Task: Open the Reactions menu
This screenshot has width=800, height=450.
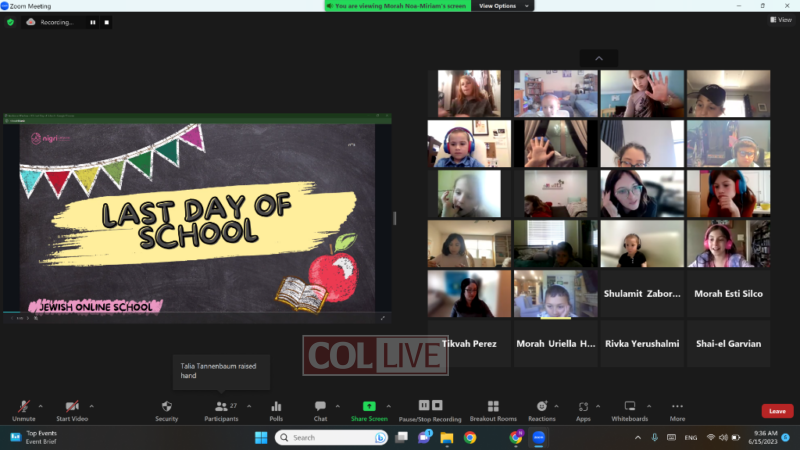Action: (x=541, y=410)
